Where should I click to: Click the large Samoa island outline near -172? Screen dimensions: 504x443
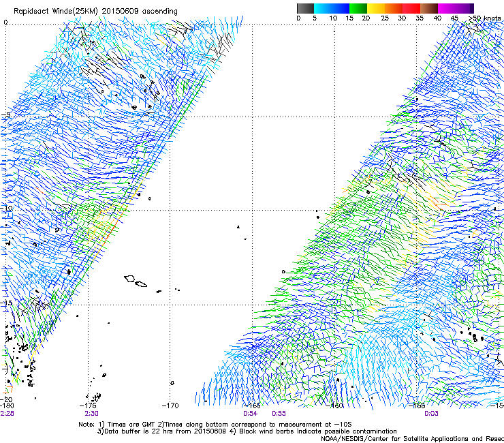(x=130, y=279)
